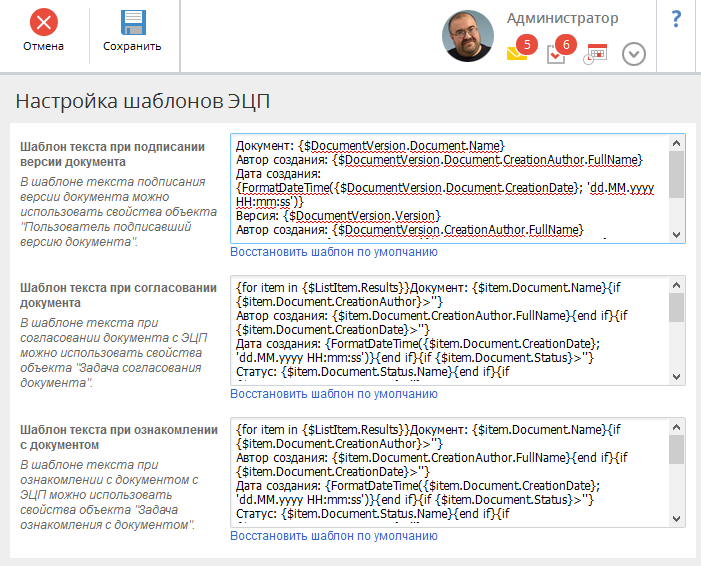
Task: Open the Администратор profile avatar
Action: (468, 36)
